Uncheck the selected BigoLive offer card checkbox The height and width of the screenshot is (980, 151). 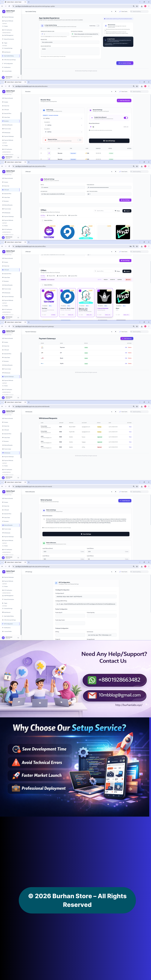(80, 291)
